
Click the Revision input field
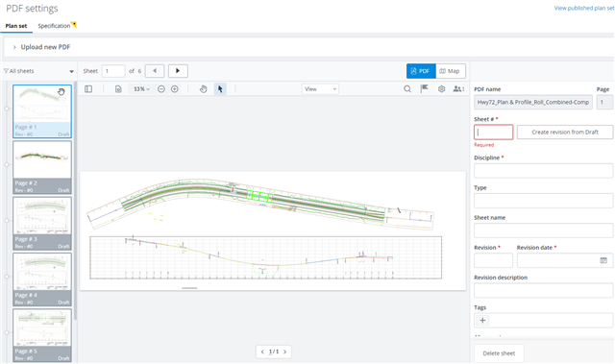[493, 260]
